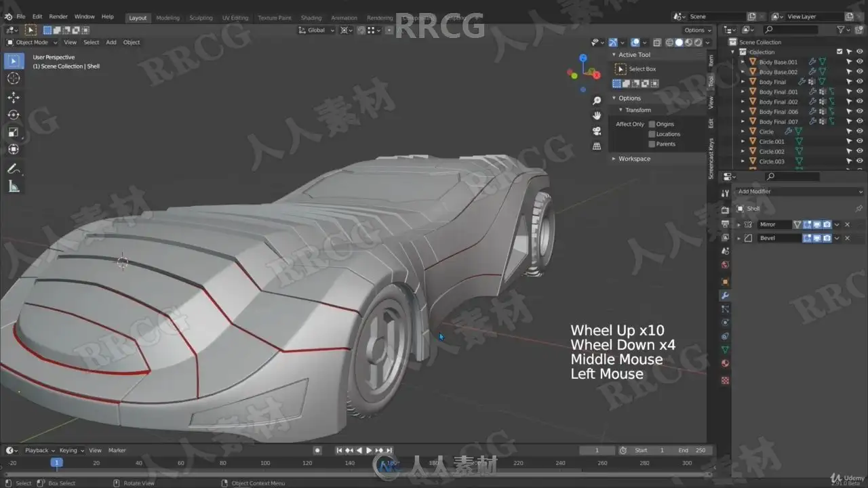Open the Object properties tab (orange square)

[725, 281]
